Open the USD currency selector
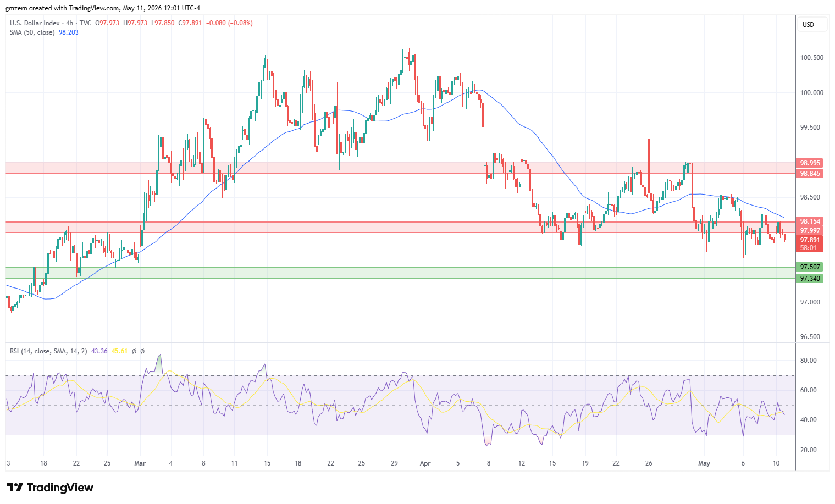This screenshot has height=504, width=835. [811, 25]
